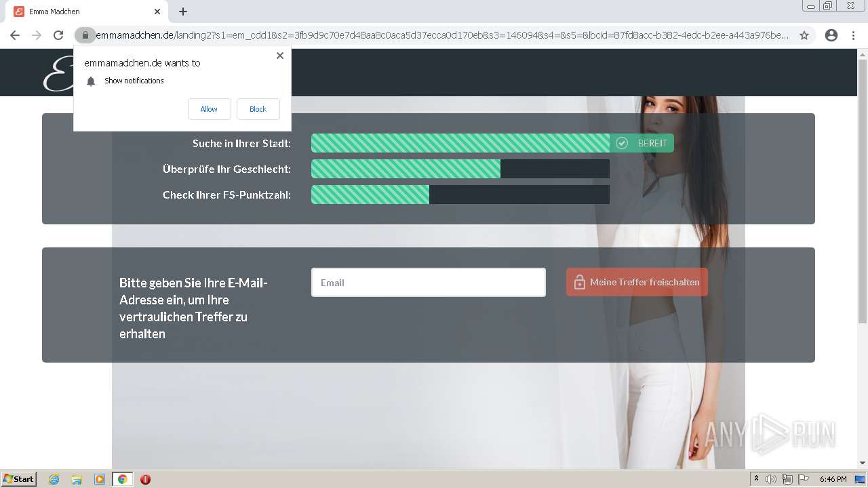This screenshot has width=868, height=488.
Task: Allow notifications from emmamadchen.de
Action: click(209, 109)
